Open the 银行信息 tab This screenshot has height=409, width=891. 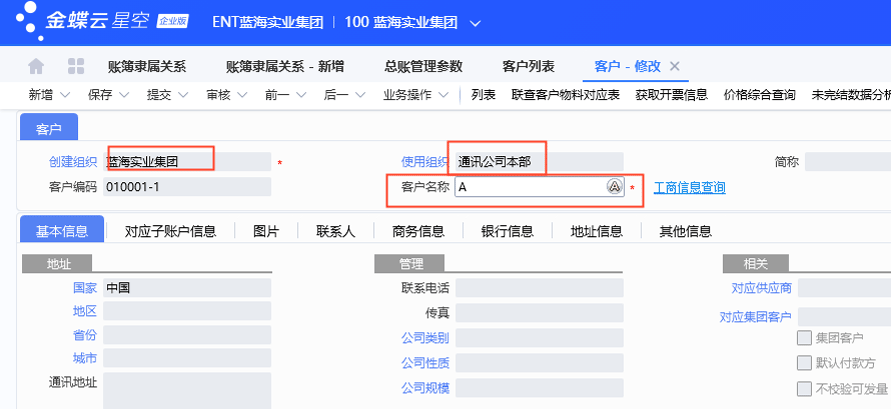coord(507,231)
